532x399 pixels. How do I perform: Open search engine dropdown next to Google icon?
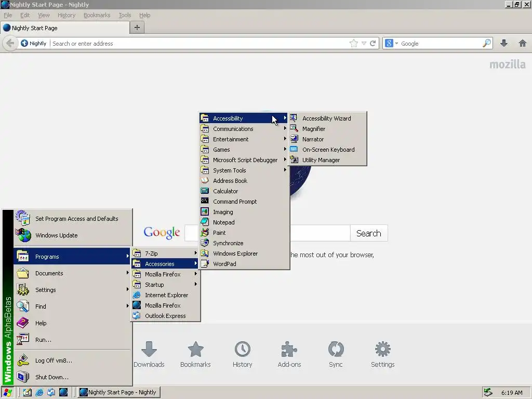pos(396,44)
